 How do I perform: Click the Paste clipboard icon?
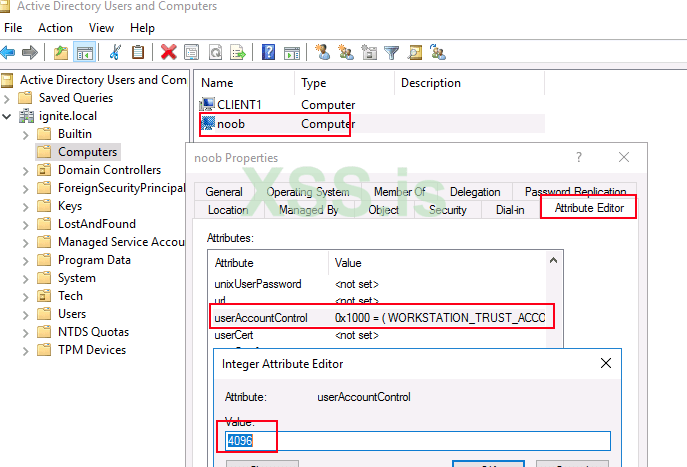[x=138, y=53]
